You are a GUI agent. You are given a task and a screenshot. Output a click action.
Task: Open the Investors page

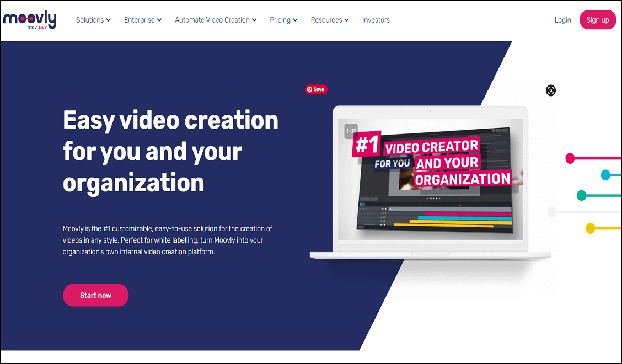(x=376, y=20)
